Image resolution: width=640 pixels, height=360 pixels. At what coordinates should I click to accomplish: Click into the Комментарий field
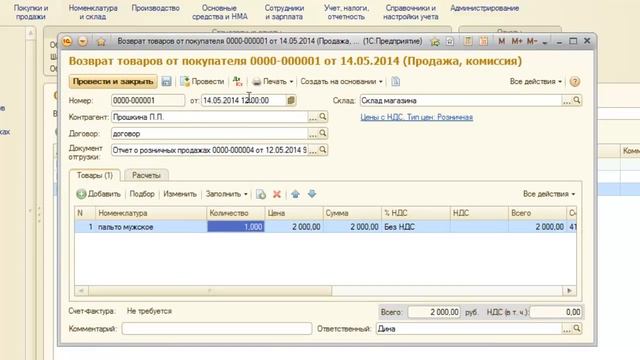(x=217, y=329)
